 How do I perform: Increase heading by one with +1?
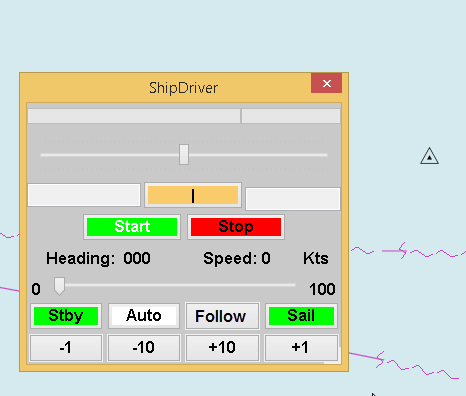[x=301, y=348]
